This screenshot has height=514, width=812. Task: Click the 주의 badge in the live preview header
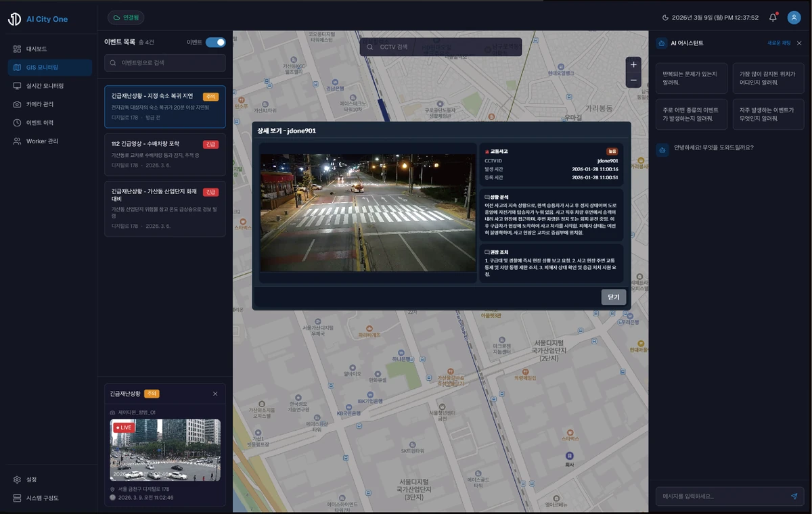coord(152,394)
